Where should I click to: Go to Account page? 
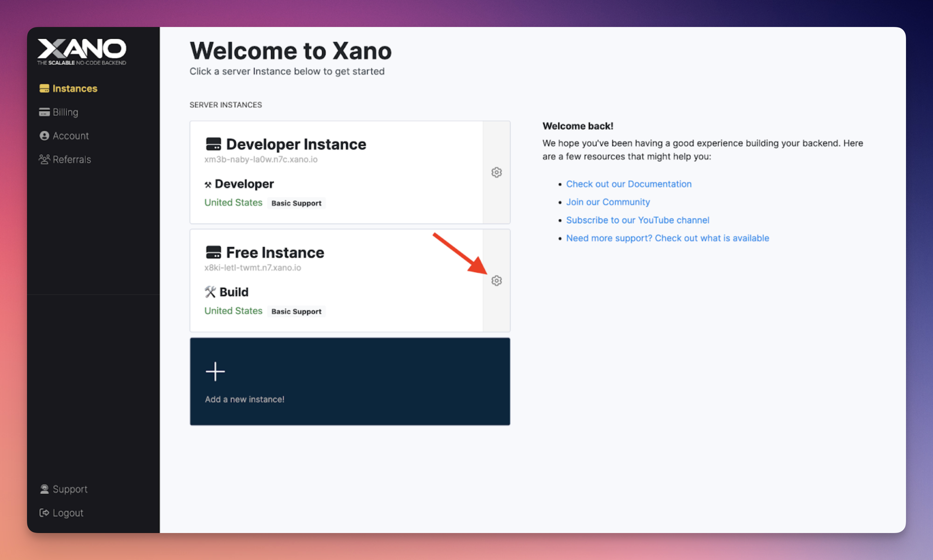(x=64, y=136)
